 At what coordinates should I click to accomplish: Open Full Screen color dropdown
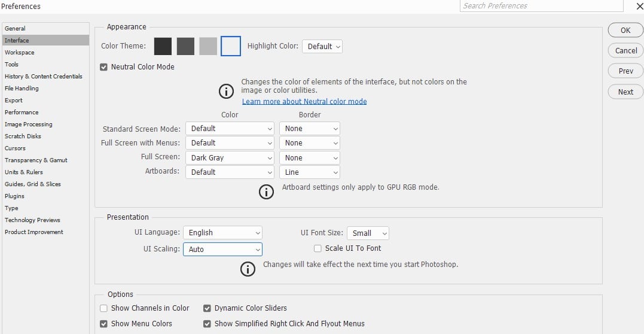coord(230,158)
